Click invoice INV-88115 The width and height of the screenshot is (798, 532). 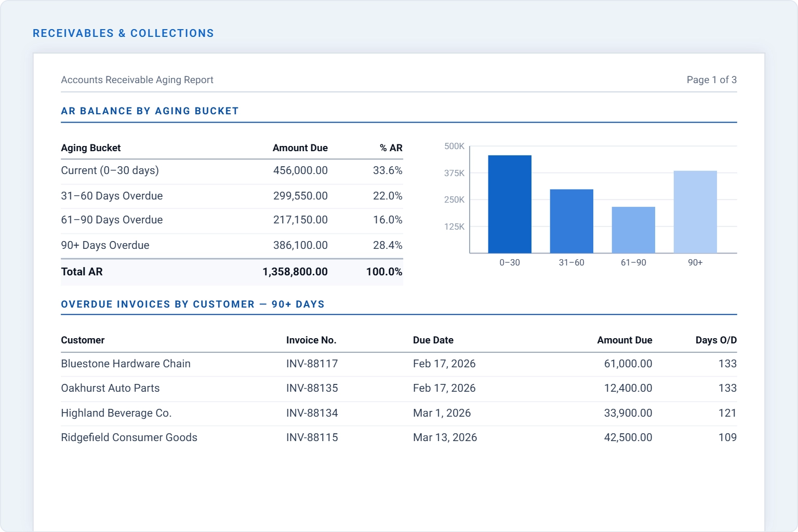click(312, 437)
